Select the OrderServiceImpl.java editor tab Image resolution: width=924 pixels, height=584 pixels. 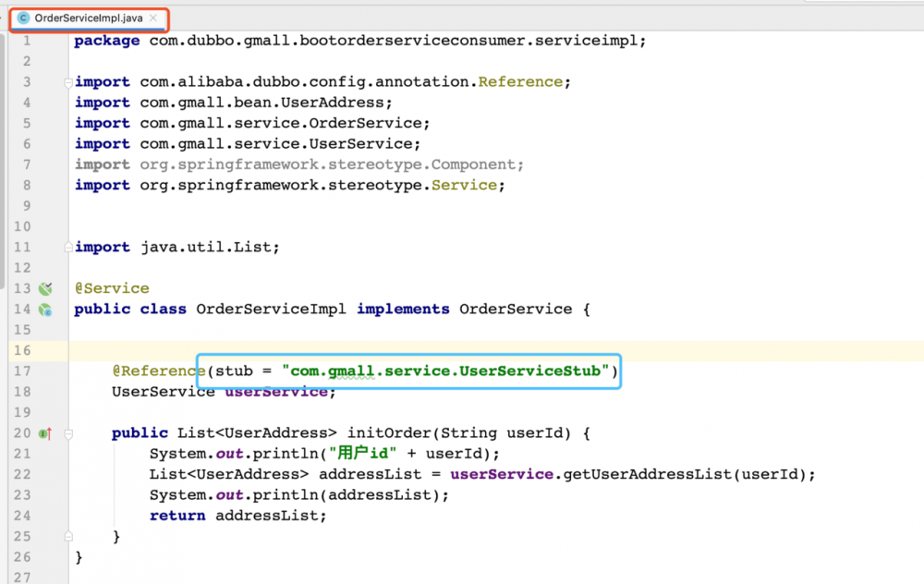click(x=90, y=18)
